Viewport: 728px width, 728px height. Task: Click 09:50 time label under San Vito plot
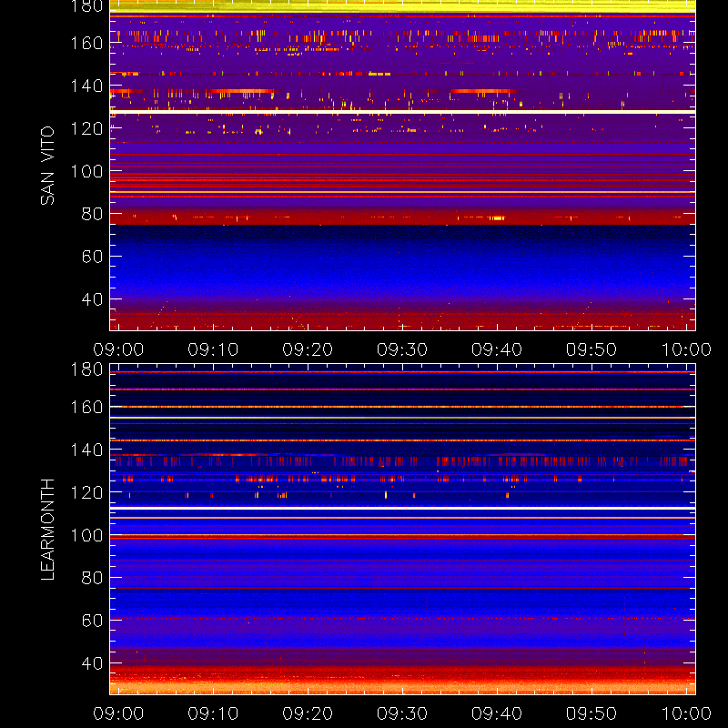[591, 349]
